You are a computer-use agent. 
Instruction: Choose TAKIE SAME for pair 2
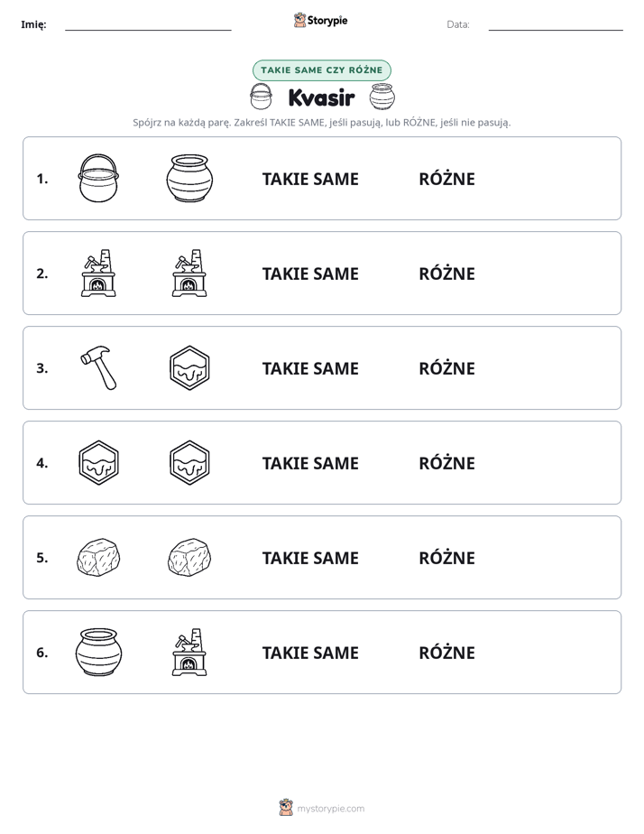[310, 273]
